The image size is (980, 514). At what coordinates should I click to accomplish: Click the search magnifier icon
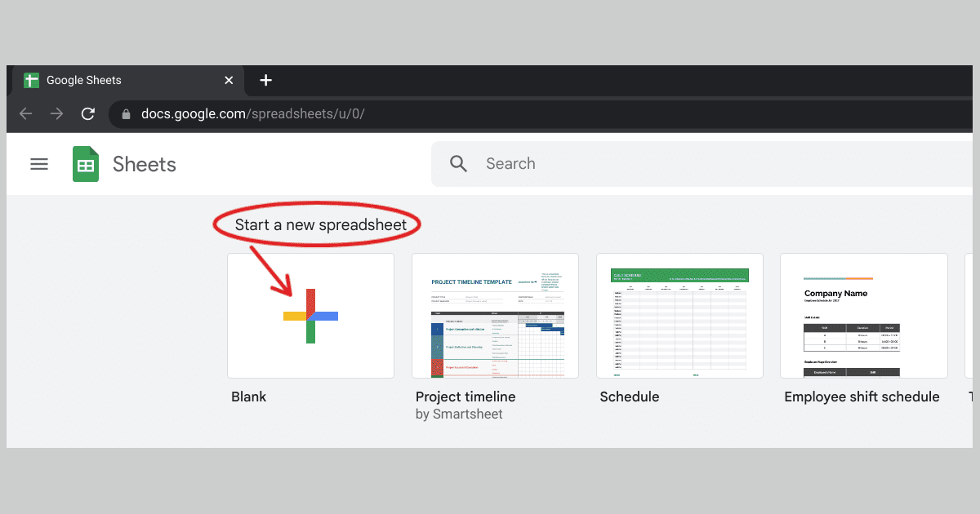(x=459, y=164)
